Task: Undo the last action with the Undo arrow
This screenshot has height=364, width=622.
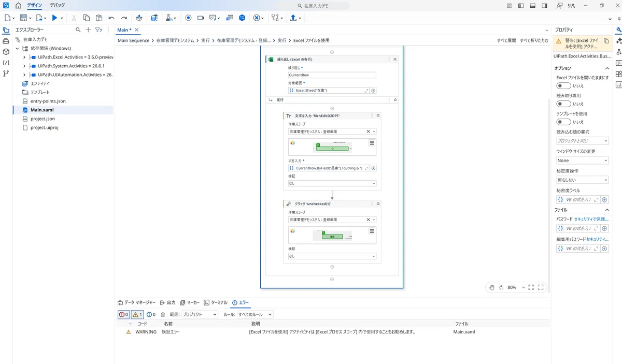Action: 111,18
